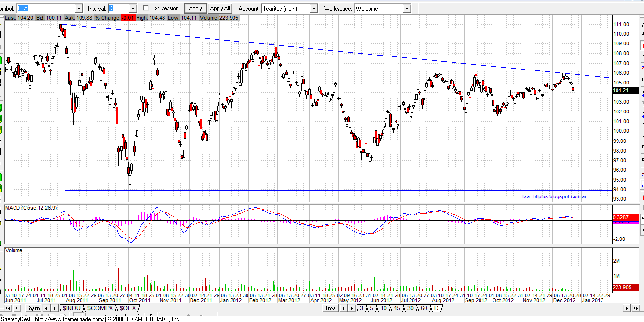Click the Apply button
Viewport: 644px width, 322px height.
195,8
